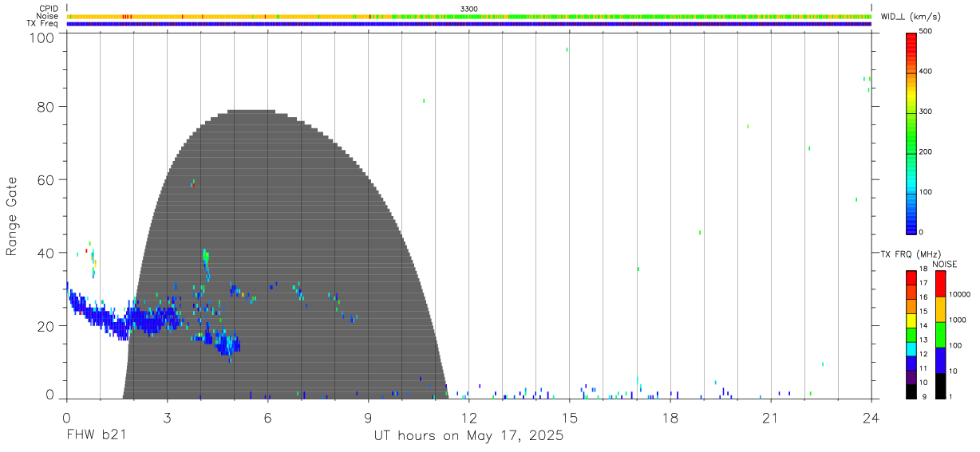The width and height of the screenshot is (980, 452).
Task: Click the 6 tick on UT hours axis
Action: (x=267, y=417)
